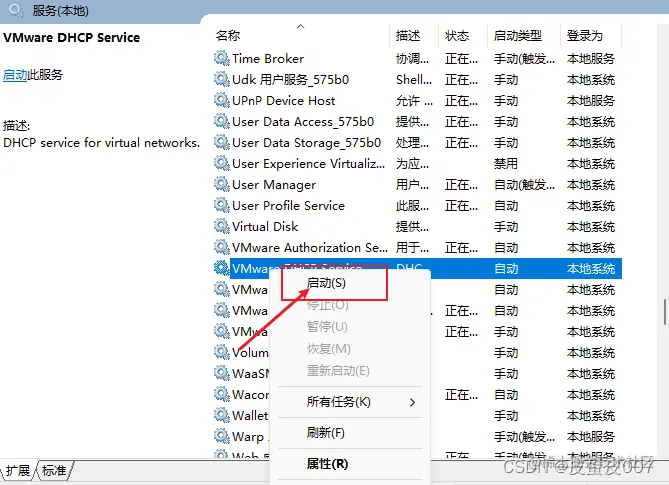Click the gear icon beside VMware Authorization Se...

tap(221, 247)
